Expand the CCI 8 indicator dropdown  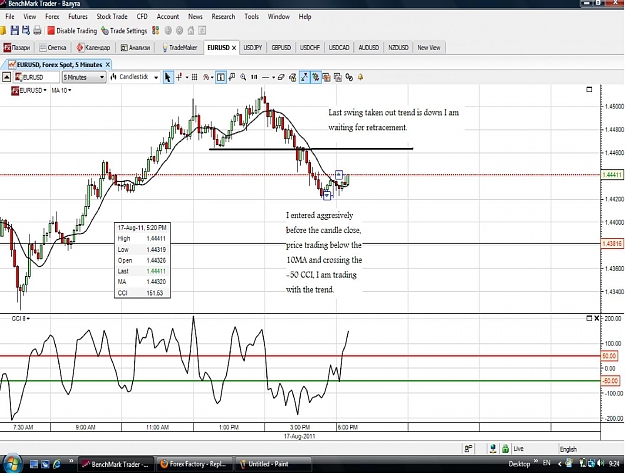[28, 318]
